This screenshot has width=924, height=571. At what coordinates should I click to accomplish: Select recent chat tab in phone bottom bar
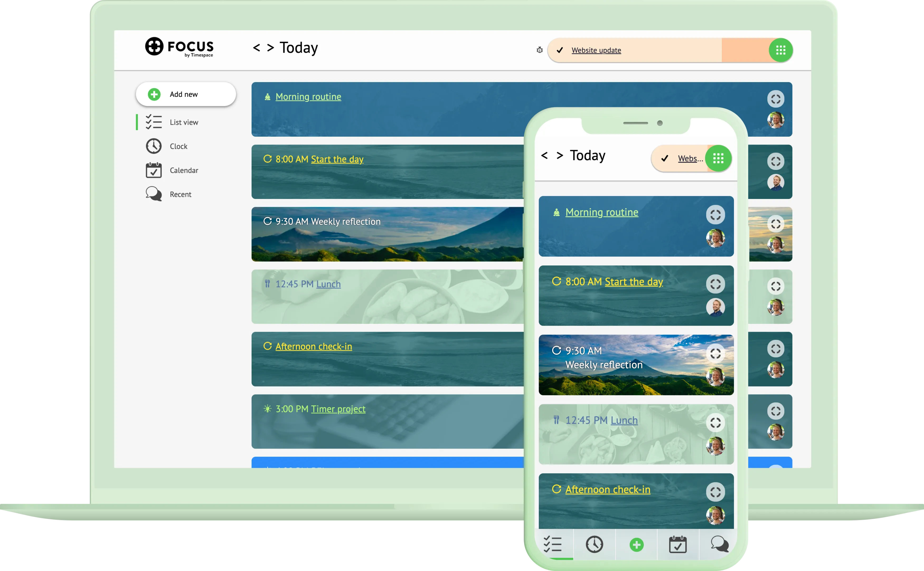tap(719, 544)
